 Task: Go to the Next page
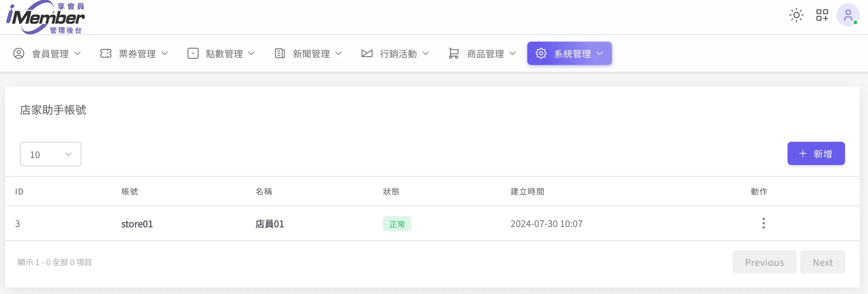[x=823, y=262]
